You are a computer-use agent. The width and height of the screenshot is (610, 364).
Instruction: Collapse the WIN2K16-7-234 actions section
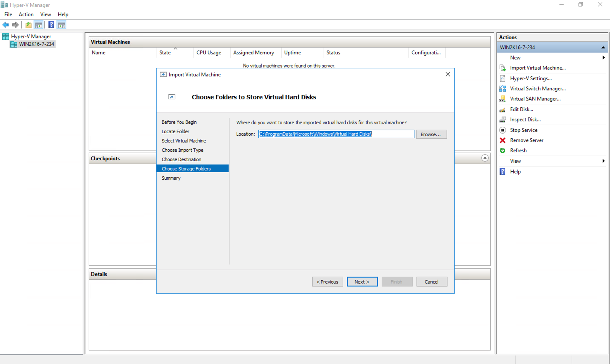click(x=603, y=47)
